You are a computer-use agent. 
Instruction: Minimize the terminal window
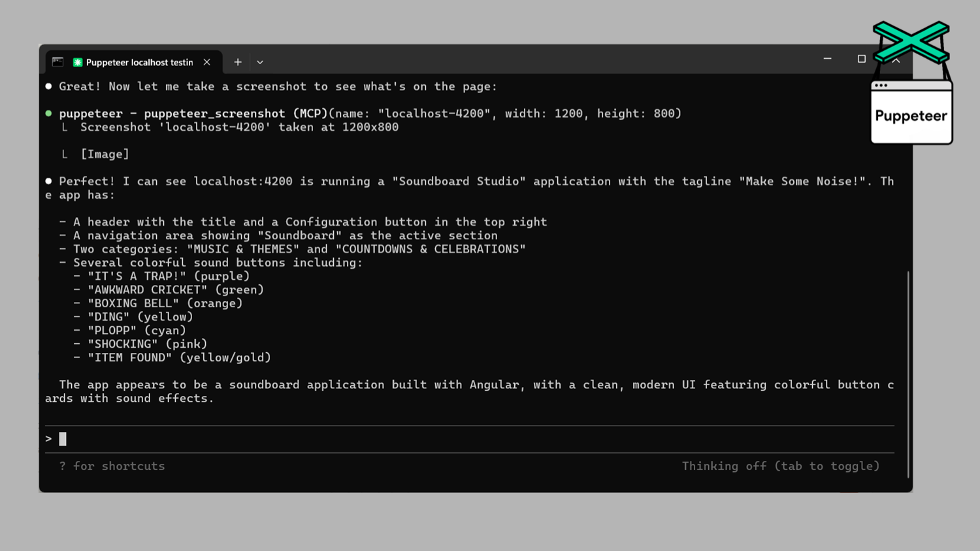click(x=827, y=59)
